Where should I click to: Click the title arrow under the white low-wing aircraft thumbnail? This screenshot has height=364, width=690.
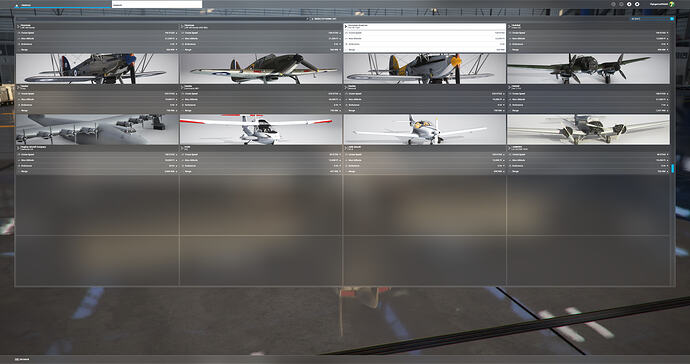pos(346,148)
